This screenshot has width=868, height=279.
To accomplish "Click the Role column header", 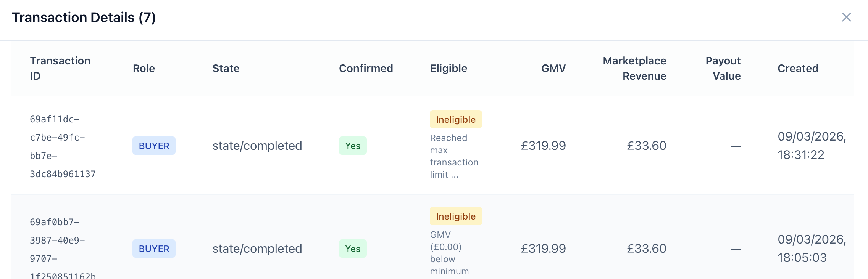I will click(144, 68).
